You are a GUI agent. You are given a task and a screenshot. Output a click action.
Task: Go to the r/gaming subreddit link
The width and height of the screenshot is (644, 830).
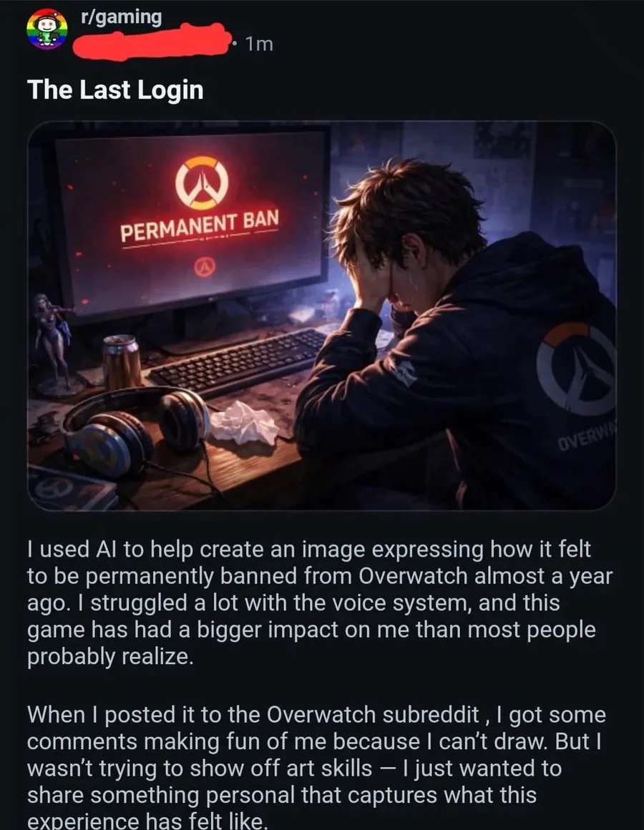click(x=121, y=17)
